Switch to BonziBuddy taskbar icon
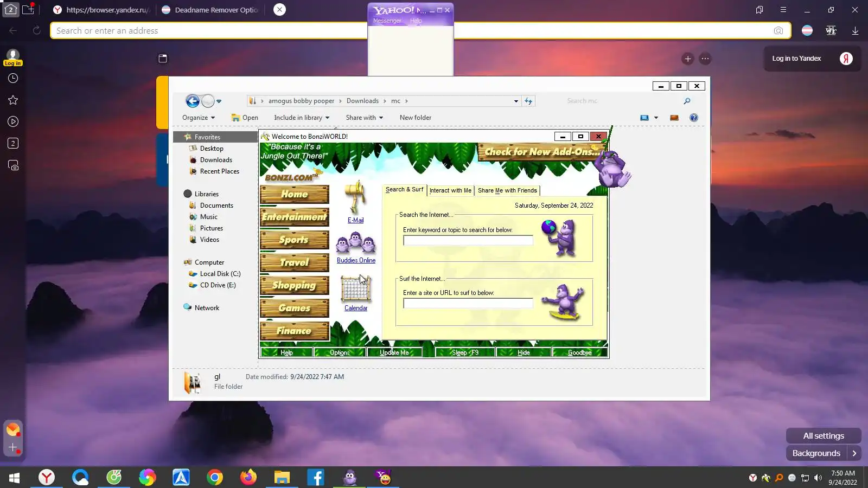The height and width of the screenshot is (488, 868). [x=350, y=477]
